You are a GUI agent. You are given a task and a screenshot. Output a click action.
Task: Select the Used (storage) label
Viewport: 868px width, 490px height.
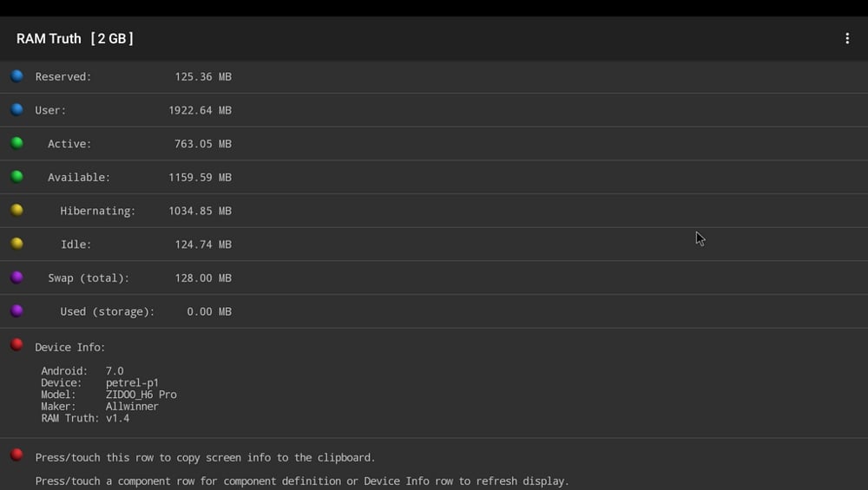click(108, 312)
